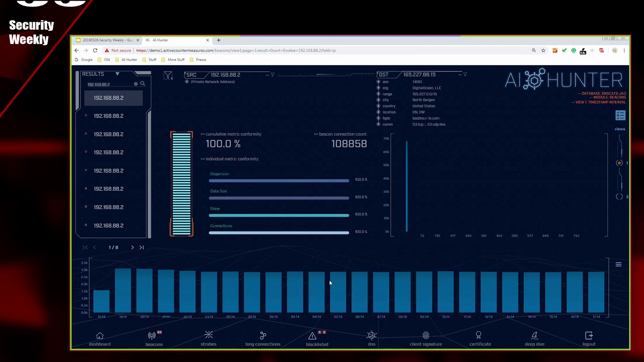Select the highlighted 192.168.88.2 result row
The image size is (644, 362).
(x=113, y=98)
